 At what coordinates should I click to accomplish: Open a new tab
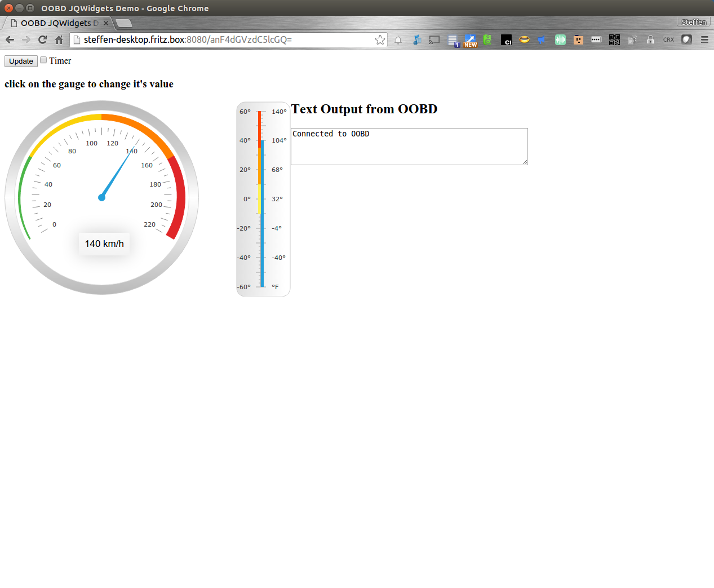124,23
